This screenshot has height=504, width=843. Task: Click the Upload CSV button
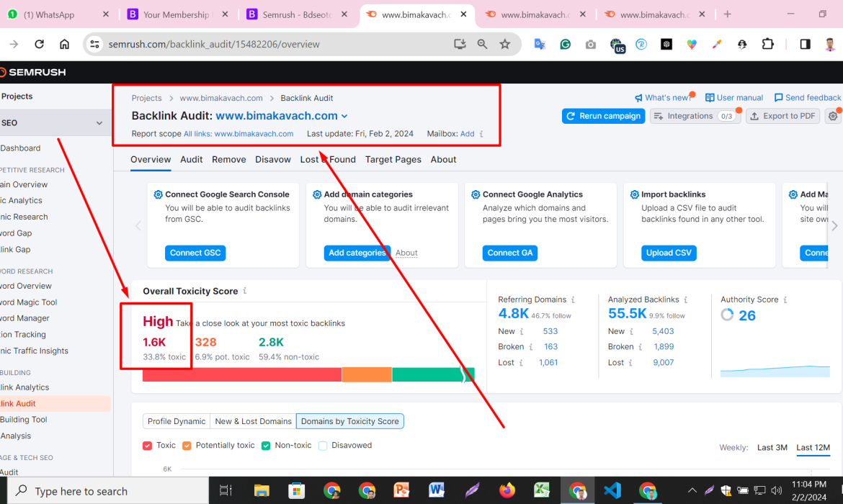pos(669,253)
